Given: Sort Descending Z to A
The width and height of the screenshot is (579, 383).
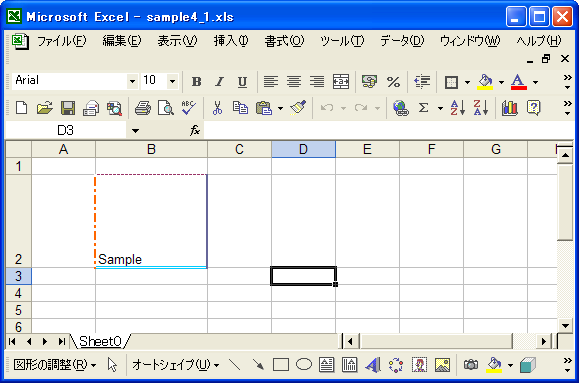Looking at the screenshot, I should point(480,108).
